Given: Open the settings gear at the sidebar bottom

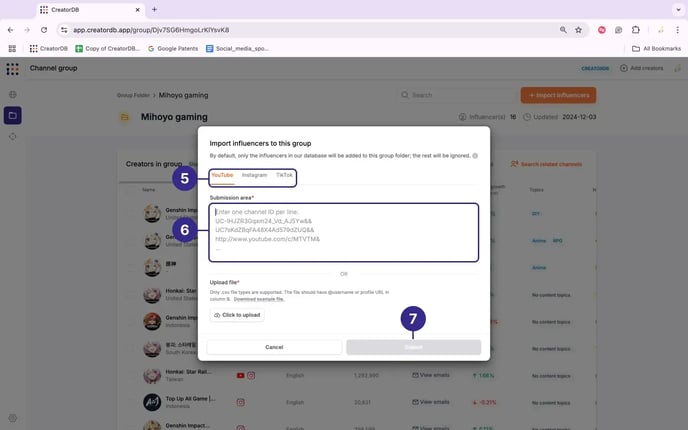Looking at the screenshot, I should [13, 418].
